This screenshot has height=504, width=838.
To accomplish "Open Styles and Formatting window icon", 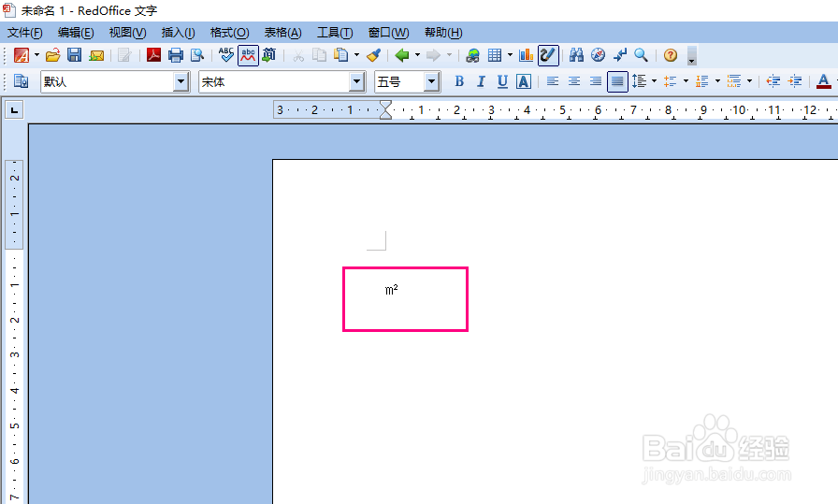I will (22, 81).
